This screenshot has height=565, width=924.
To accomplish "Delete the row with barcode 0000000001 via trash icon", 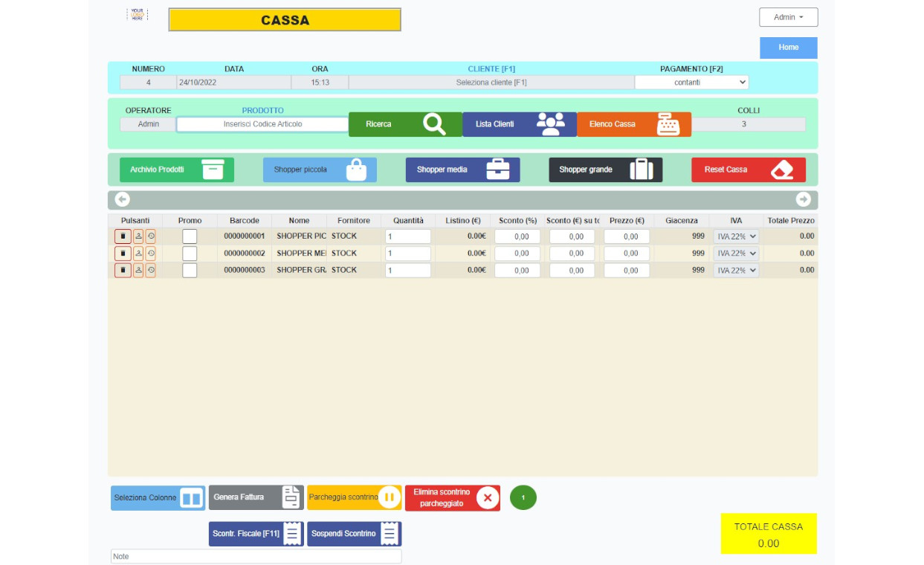I will point(123,236).
